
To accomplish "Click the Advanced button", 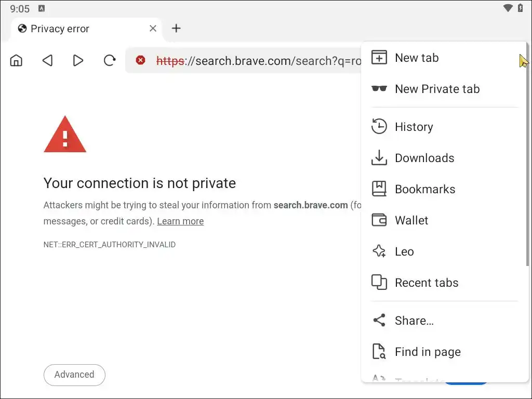I will tap(74, 375).
